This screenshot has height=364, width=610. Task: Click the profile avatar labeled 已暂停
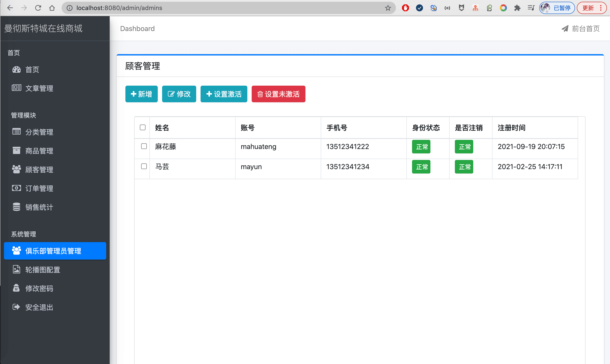coord(557,8)
